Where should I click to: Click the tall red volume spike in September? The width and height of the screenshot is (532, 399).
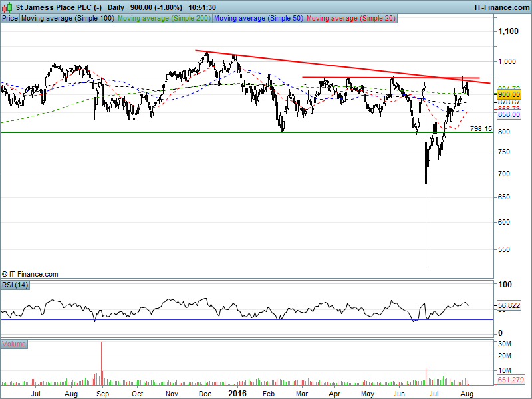[x=102, y=363]
